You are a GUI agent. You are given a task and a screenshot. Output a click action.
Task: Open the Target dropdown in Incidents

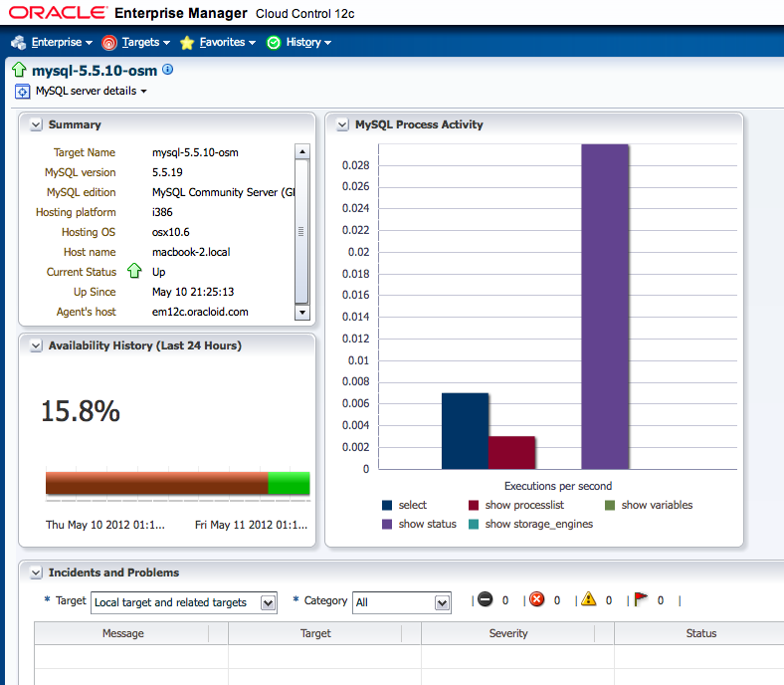pos(268,602)
